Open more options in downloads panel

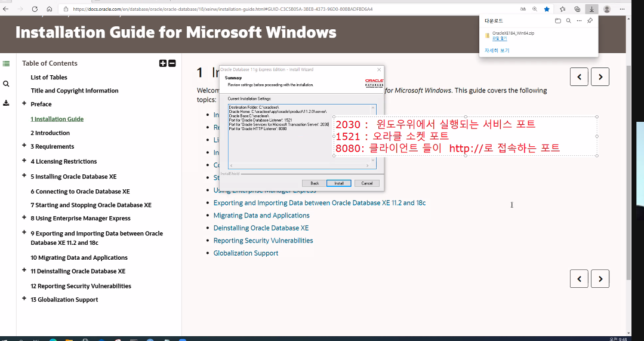click(x=579, y=20)
